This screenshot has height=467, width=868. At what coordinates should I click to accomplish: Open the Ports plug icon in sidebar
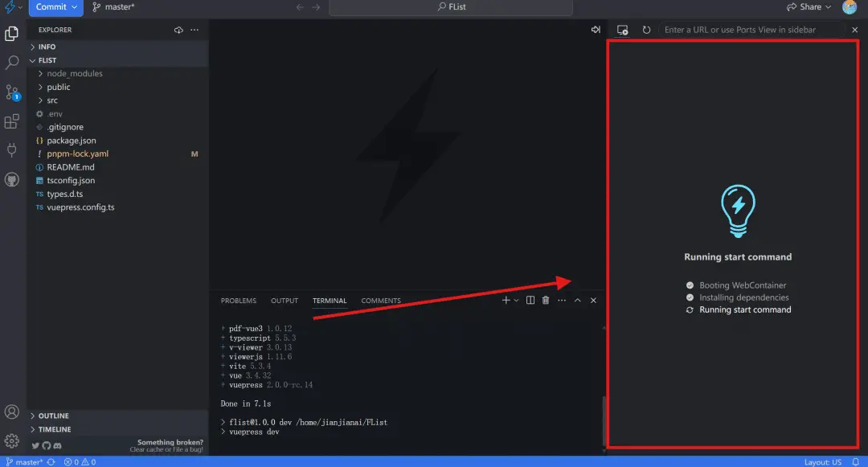click(x=12, y=150)
